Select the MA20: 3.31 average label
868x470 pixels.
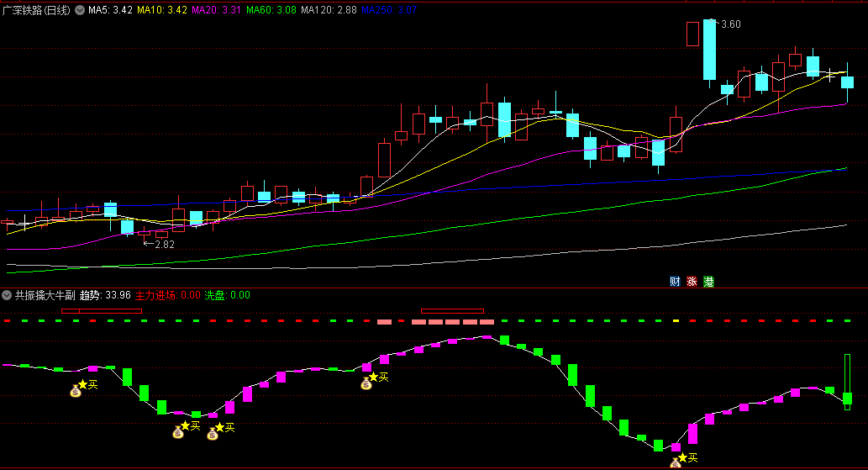pyautogui.click(x=217, y=10)
